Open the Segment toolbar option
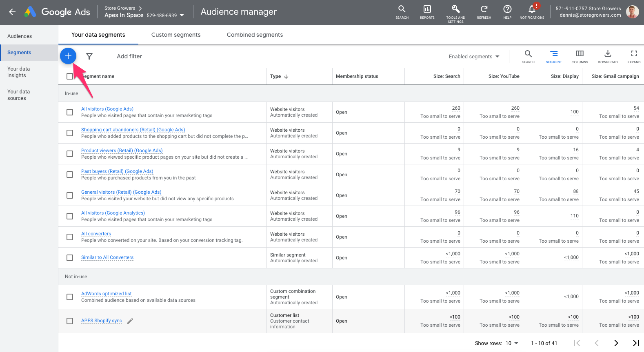Image resolution: width=644 pixels, height=352 pixels. [554, 56]
